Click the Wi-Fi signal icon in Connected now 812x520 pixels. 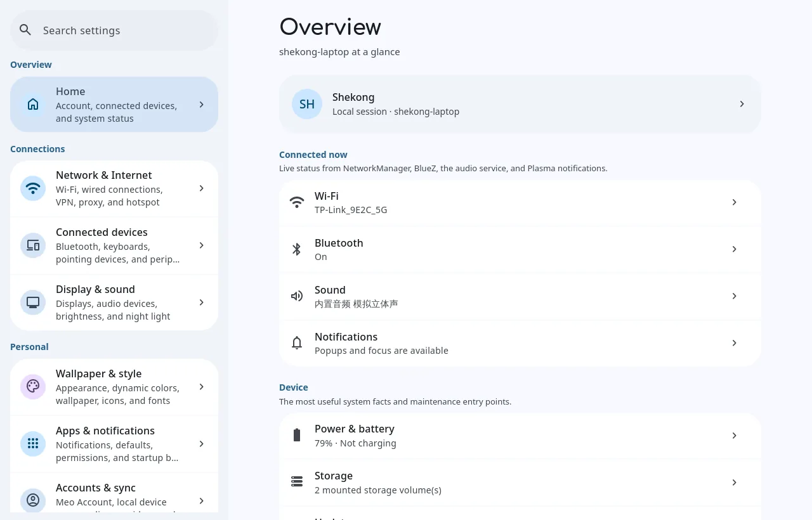tap(297, 202)
